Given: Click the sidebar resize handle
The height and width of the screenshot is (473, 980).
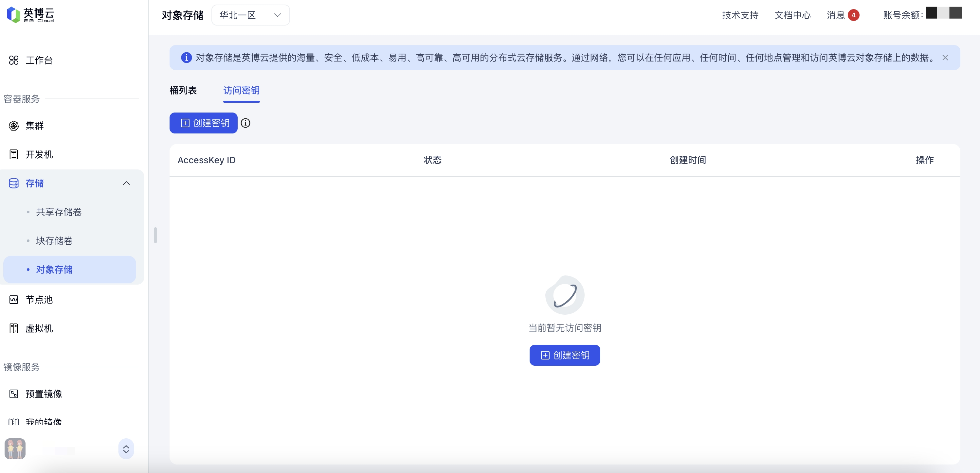Looking at the screenshot, I should pyautogui.click(x=155, y=235).
